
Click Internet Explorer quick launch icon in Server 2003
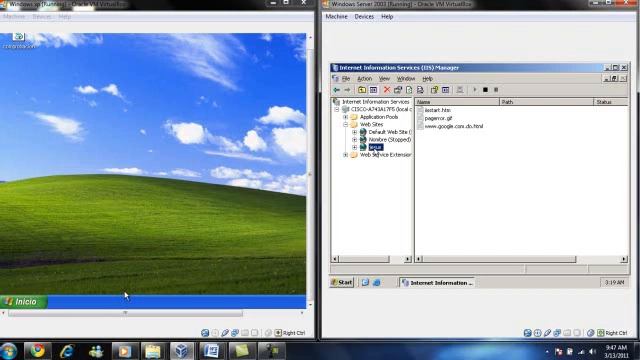click(x=377, y=282)
